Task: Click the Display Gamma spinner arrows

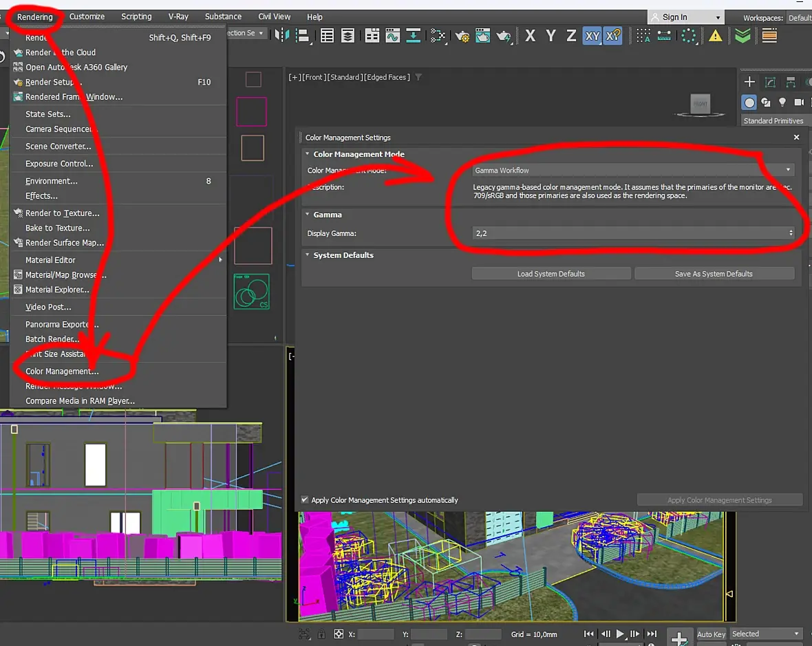Action: [x=790, y=233]
